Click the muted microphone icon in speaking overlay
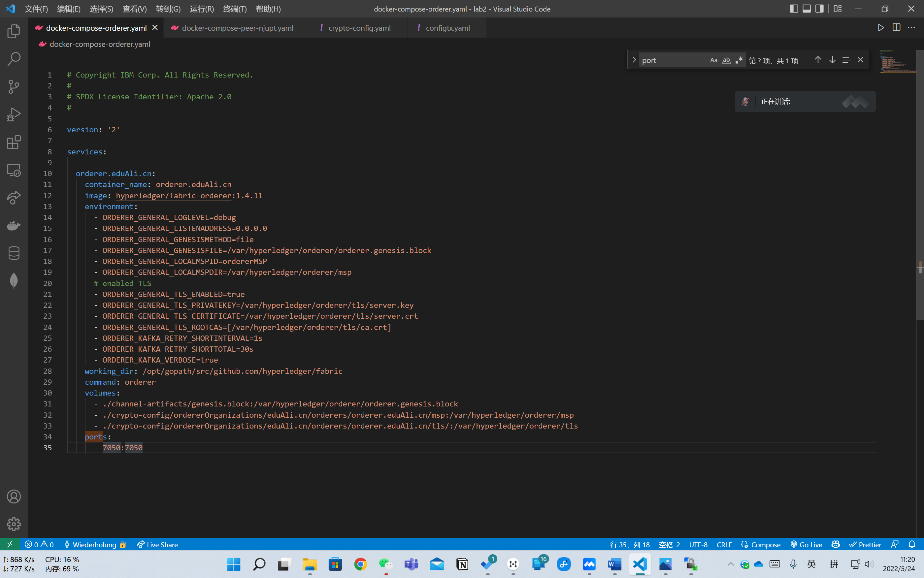This screenshot has height=578, width=924. click(745, 101)
